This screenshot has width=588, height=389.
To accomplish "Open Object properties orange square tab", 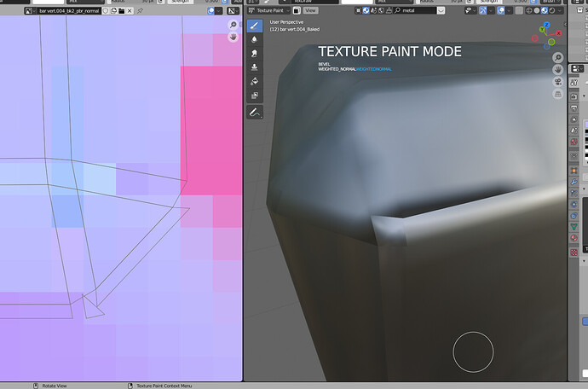I will point(574,171).
